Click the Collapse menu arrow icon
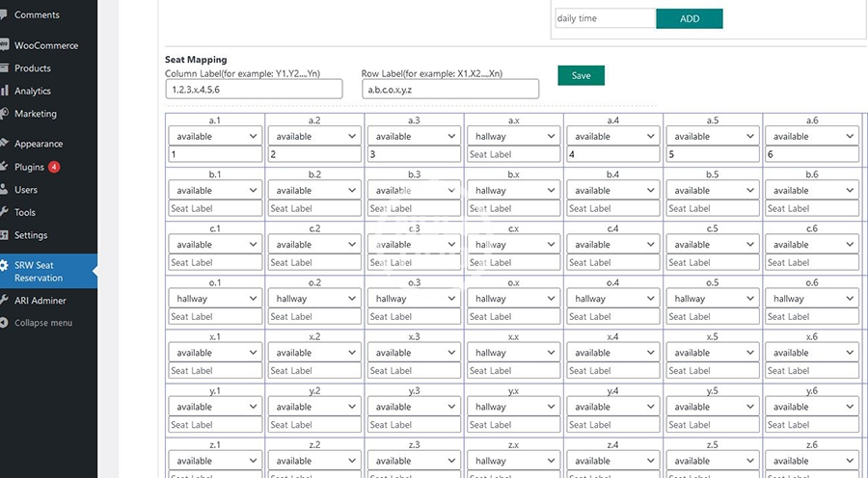Viewport: 868px width, 478px height. tap(5, 323)
